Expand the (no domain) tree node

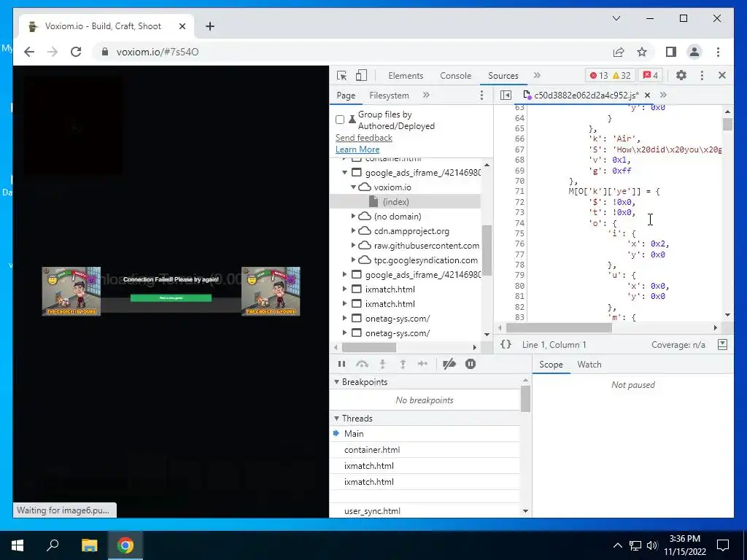[x=354, y=216]
